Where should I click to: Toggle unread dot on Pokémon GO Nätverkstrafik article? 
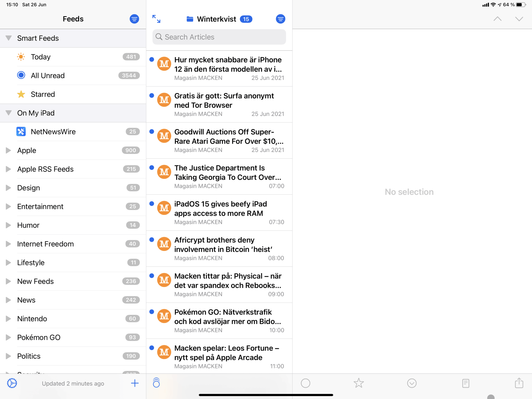click(x=152, y=312)
